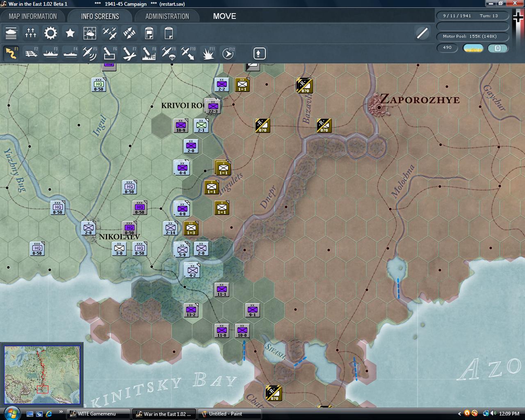Click the minimap overview thumbnail
This screenshot has height=420, width=525.
pos(42,374)
